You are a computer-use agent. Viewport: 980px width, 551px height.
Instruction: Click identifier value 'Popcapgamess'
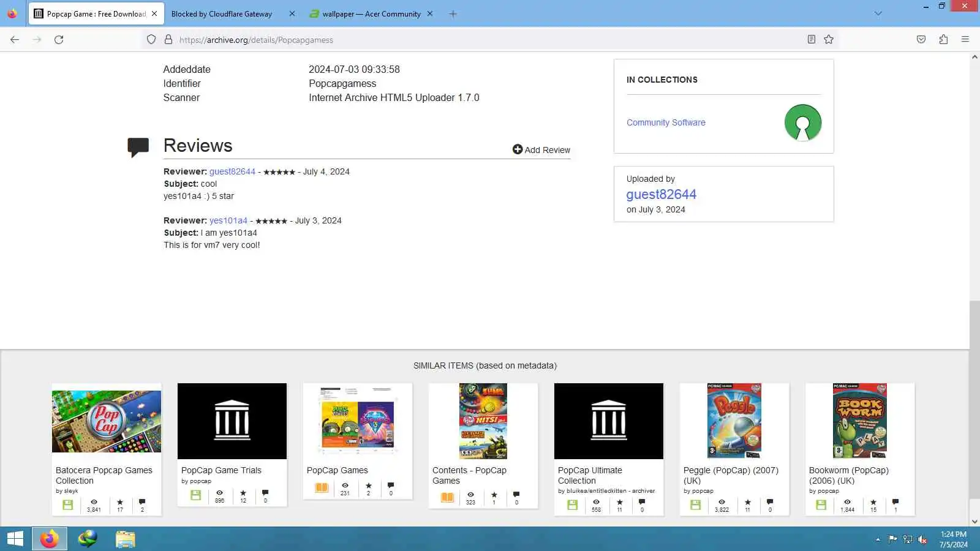pyautogui.click(x=342, y=84)
